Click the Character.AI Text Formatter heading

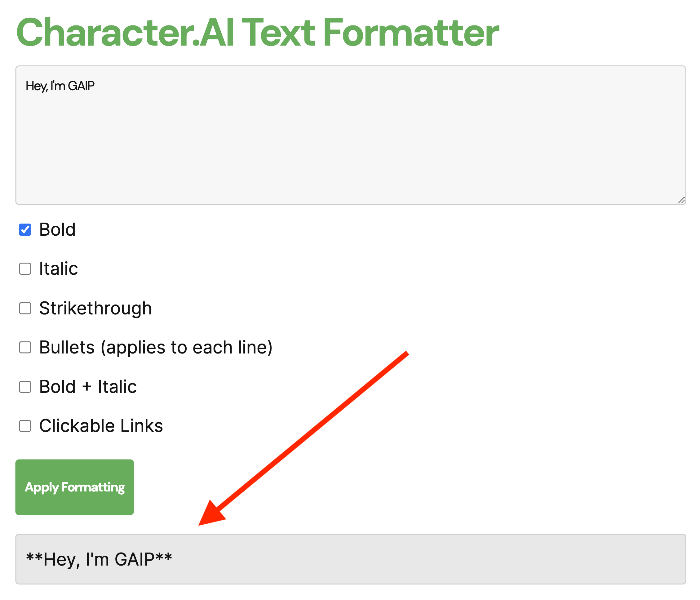258,32
